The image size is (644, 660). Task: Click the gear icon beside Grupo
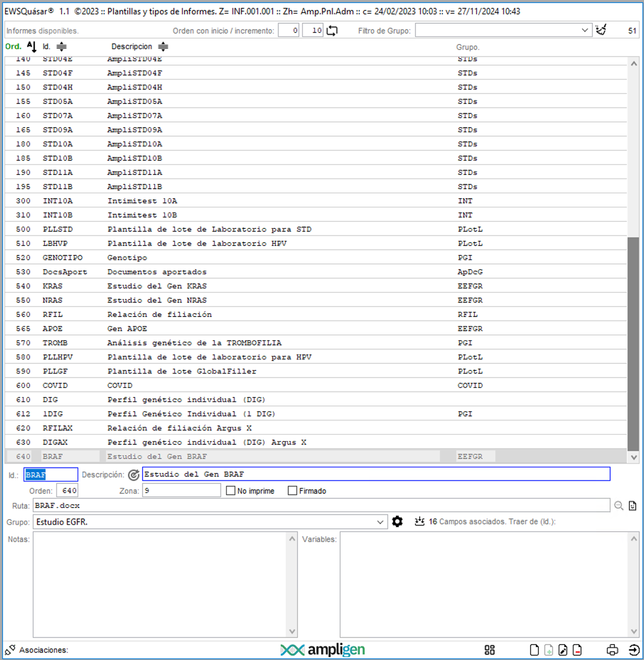397,522
